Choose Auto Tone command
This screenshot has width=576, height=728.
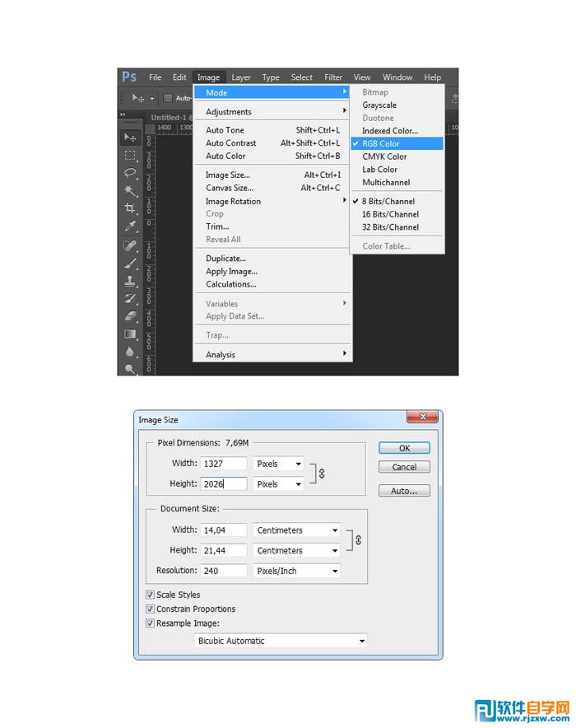pyautogui.click(x=272, y=130)
